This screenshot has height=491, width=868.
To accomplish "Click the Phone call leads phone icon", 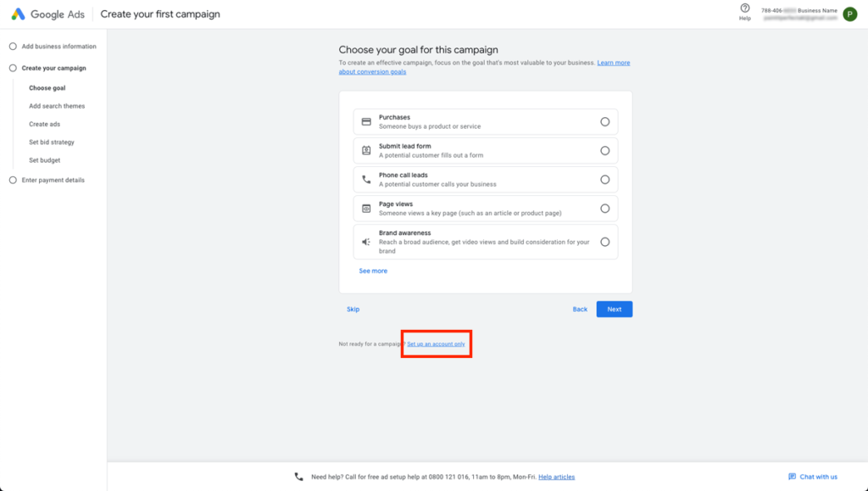I will [366, 180].
